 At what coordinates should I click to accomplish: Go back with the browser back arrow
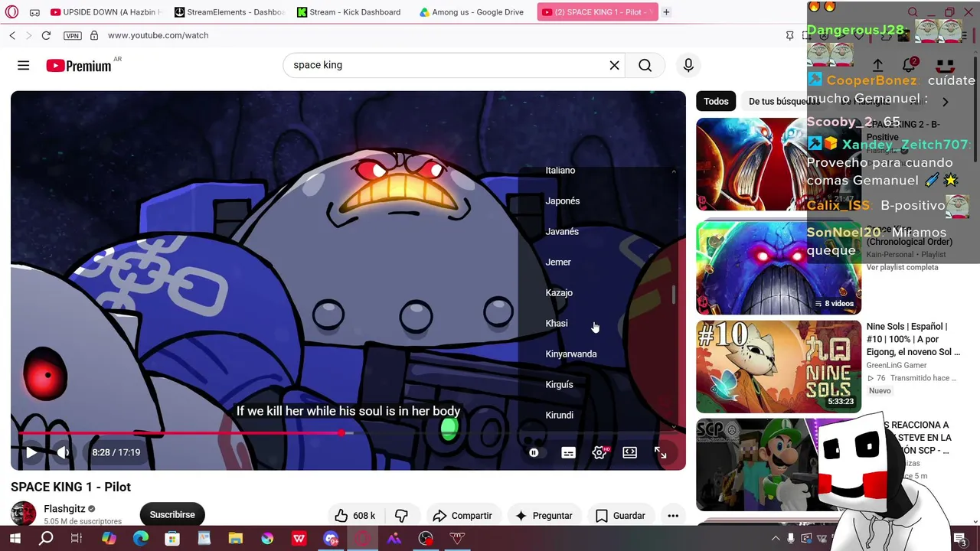[x=12, y=35]
